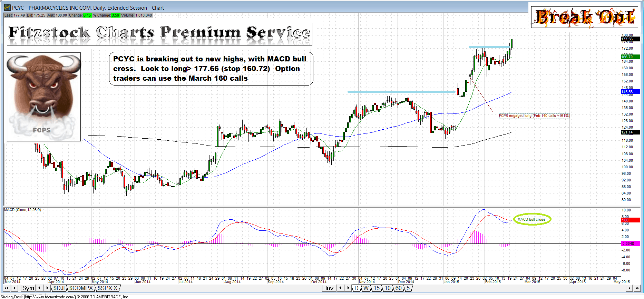
Task: Jump to first symbol tab with double-left arrow
Action: (x=7, y=288)
